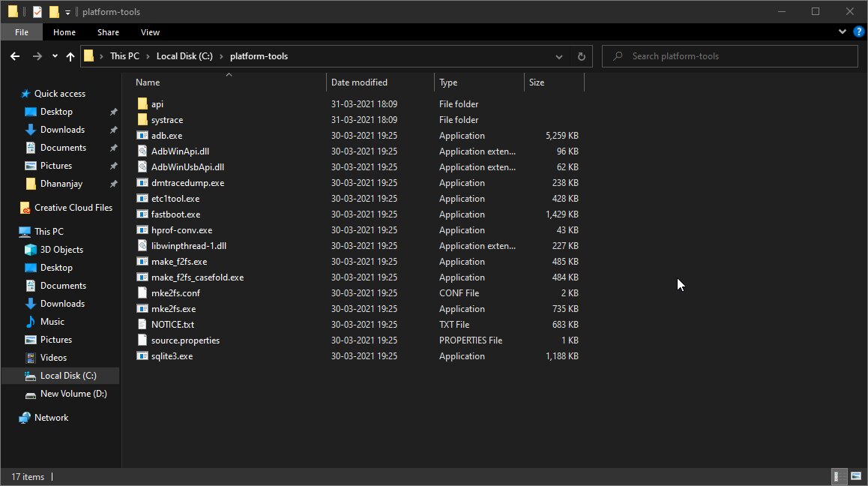Switch to the View ribbon tab
This screenshot has height=486, width=868.
click(x=150, y=32)
